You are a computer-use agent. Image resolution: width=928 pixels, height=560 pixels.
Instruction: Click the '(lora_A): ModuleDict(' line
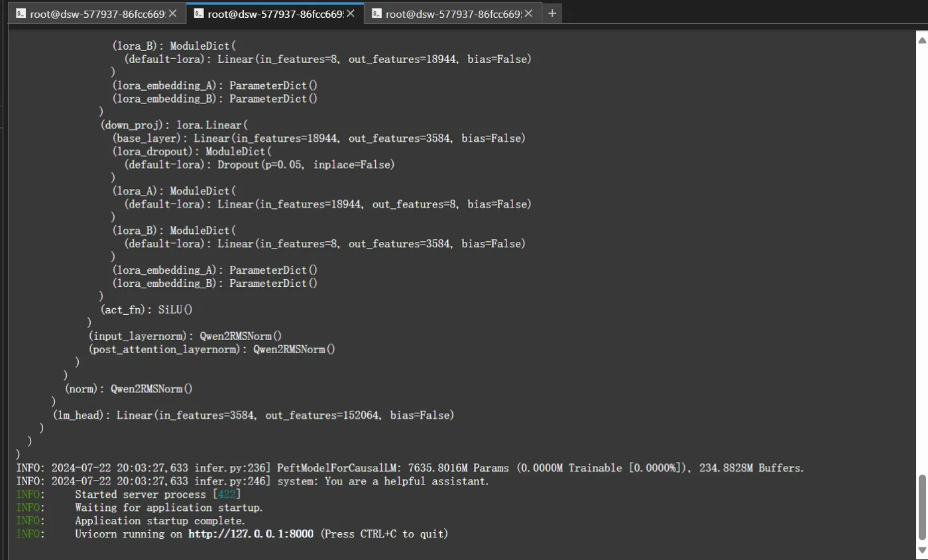click(x=174, y=191)
